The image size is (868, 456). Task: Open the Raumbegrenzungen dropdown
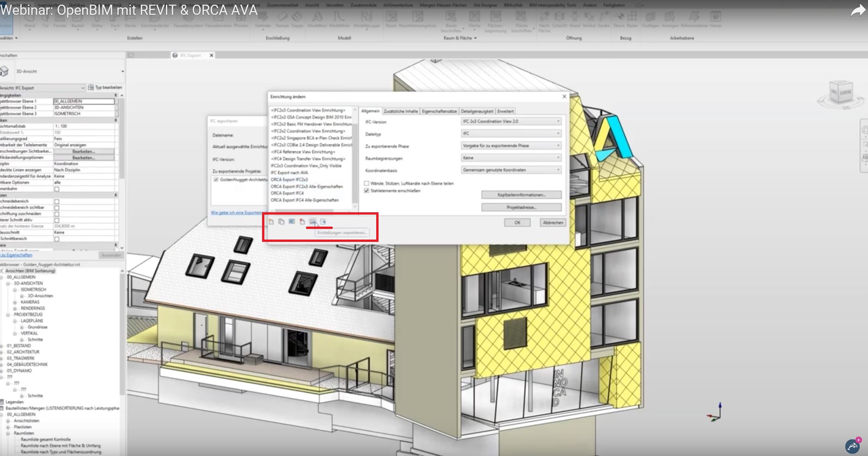point(511,158)
